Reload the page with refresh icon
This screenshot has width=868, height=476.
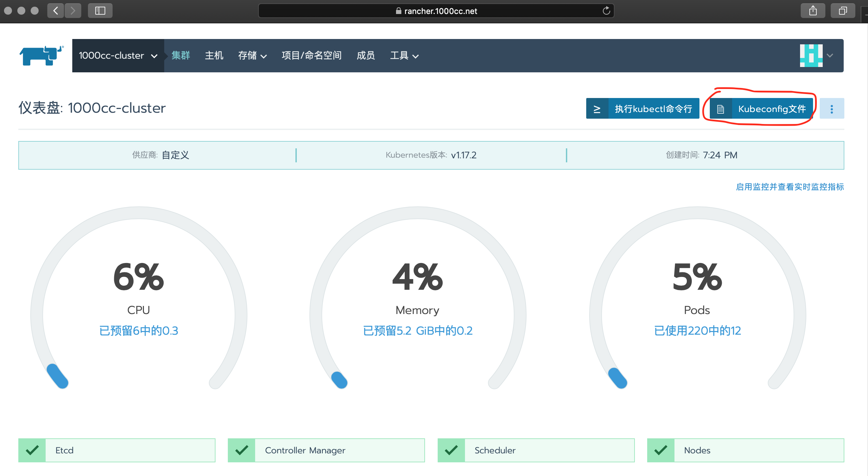pos(606,11)
